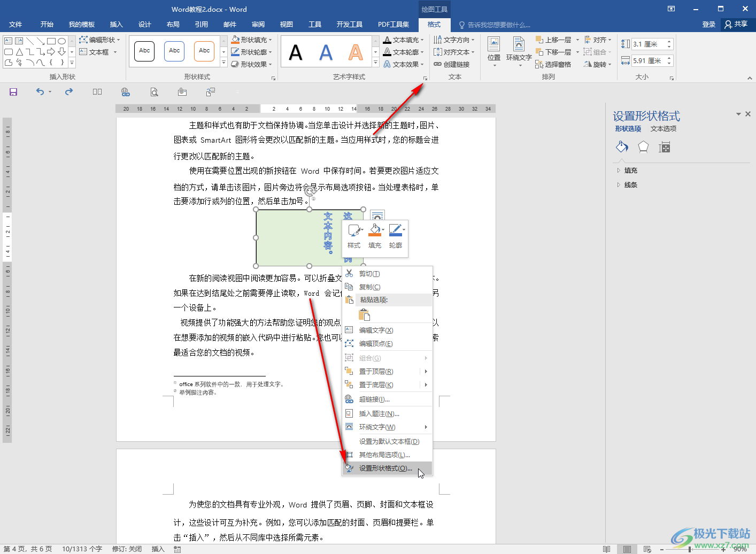The width and height of the screenshot is (756, 554).
Task: Choose Copy (复制) from context menu
Action: 387,287
